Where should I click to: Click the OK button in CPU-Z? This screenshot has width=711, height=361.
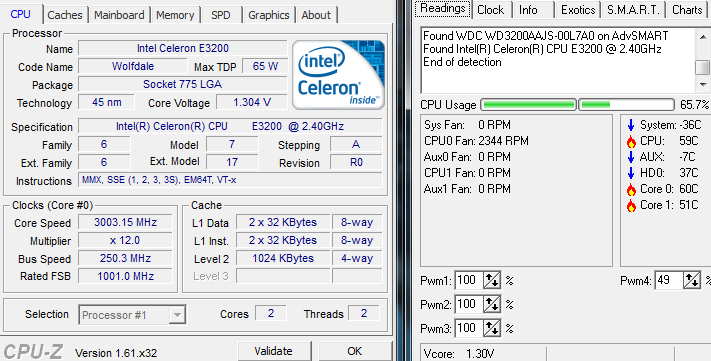pos(355,351)
